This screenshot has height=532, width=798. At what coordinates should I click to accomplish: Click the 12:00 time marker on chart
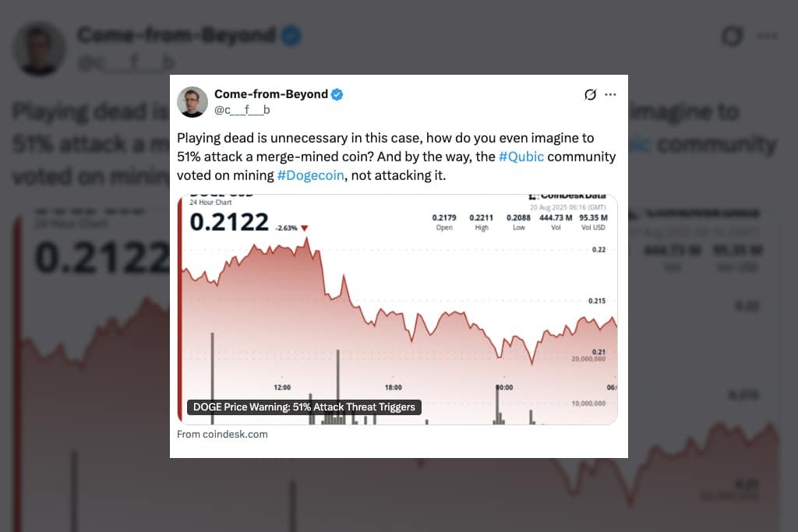click(x=282, y=387)
